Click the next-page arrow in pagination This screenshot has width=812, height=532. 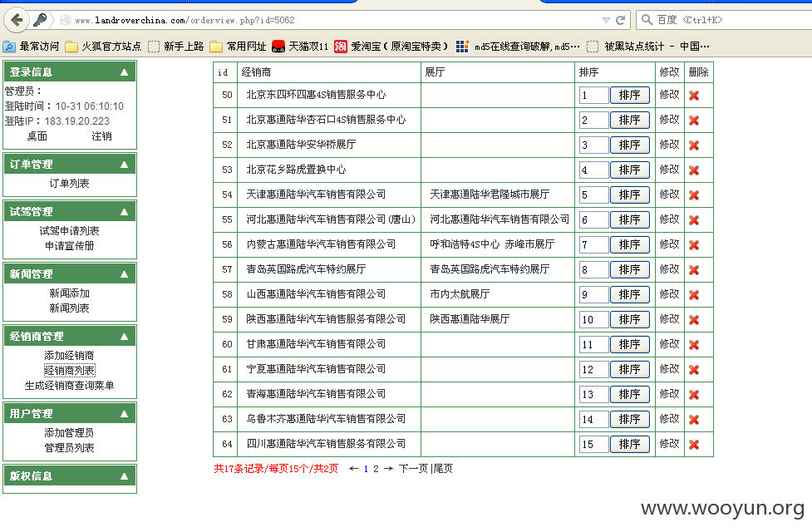coord(388,469)
